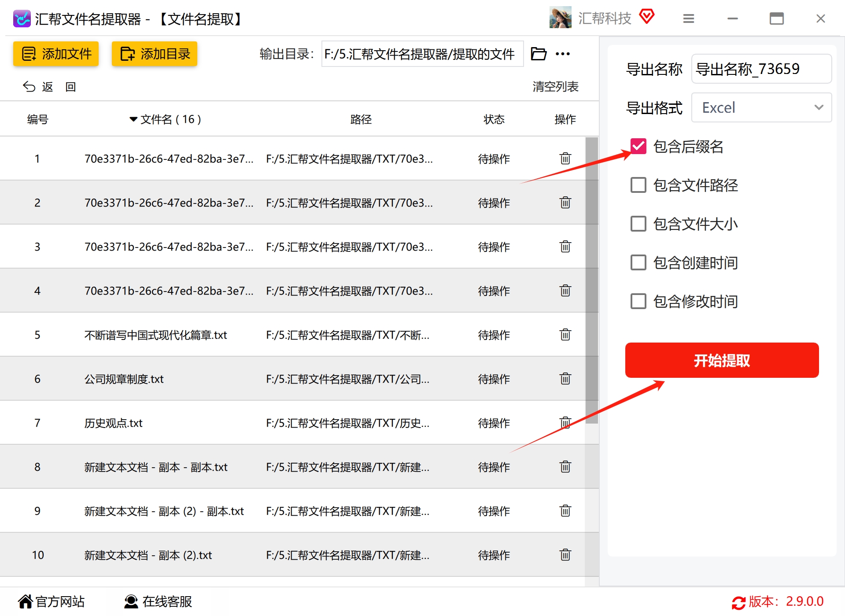Delete file row 1 with trash icon

(x=565, y=158)
